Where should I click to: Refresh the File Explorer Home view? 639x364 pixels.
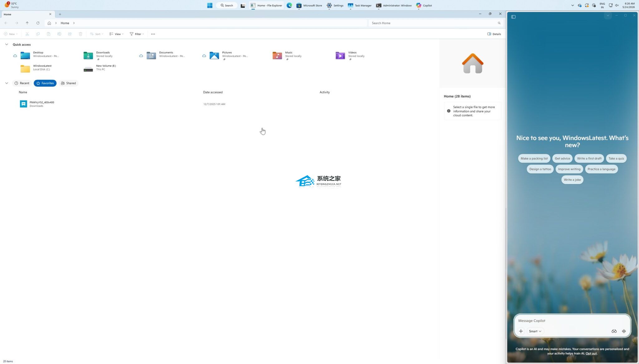click(x=38, y=23)
